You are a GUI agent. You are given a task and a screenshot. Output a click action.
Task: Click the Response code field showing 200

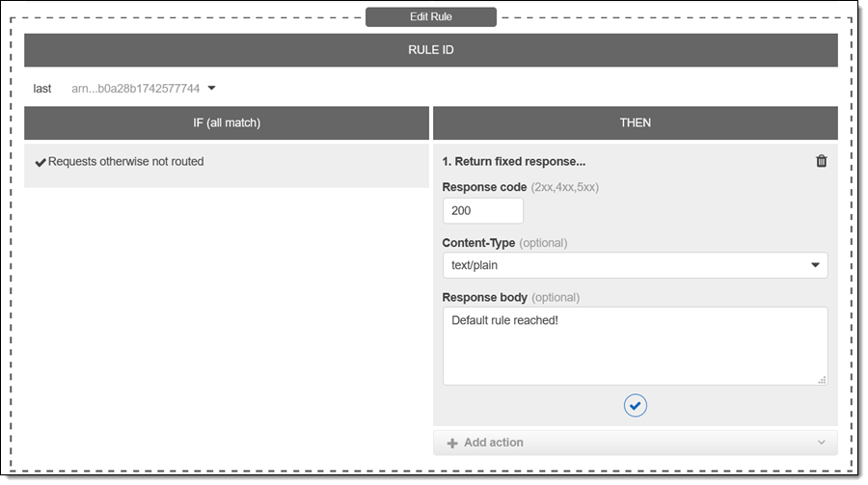[482, 211]
